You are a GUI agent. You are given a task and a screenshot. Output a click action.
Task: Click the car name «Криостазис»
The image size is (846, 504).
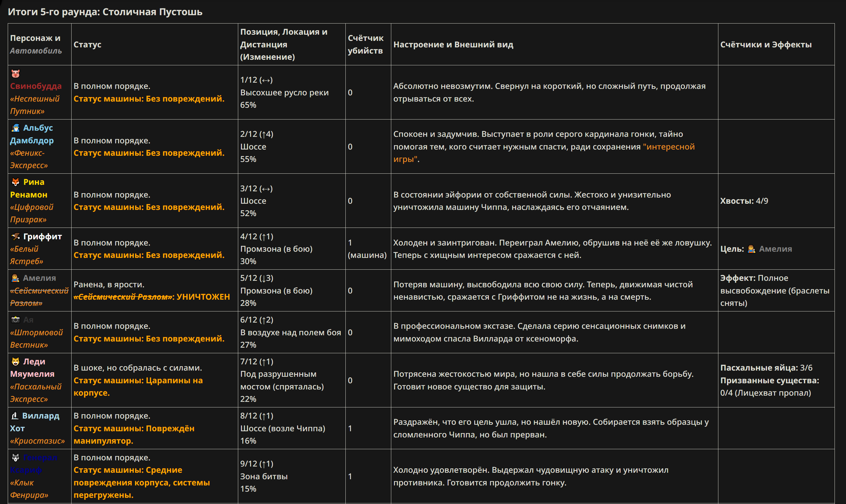(37, 441)
